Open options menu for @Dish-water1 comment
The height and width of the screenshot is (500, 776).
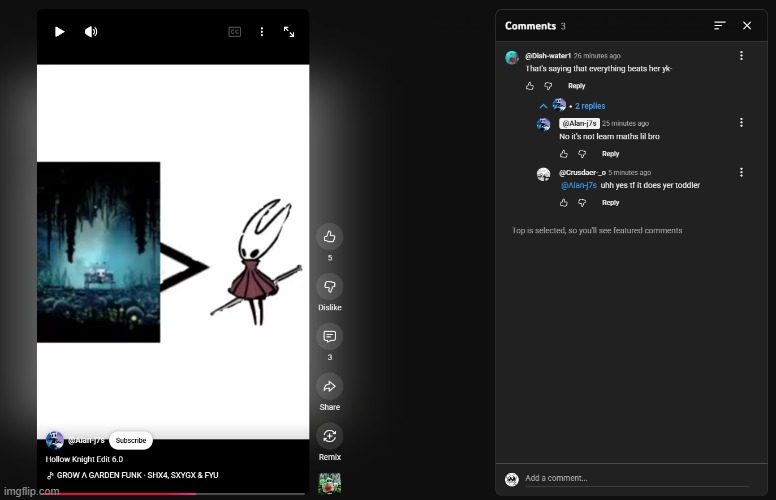741,56
